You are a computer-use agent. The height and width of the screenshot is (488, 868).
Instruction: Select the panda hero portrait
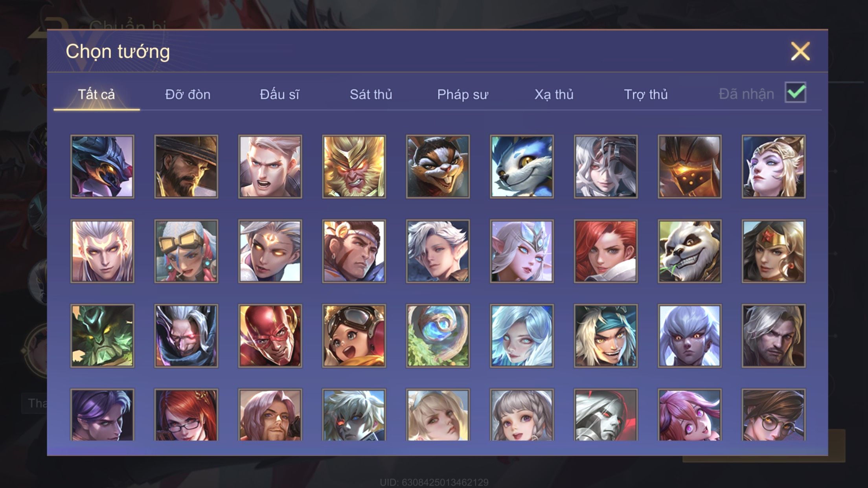[690, 251]
